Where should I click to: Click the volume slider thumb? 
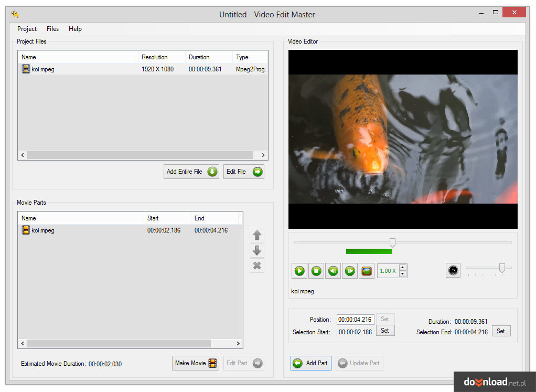[x=502, y=268]
